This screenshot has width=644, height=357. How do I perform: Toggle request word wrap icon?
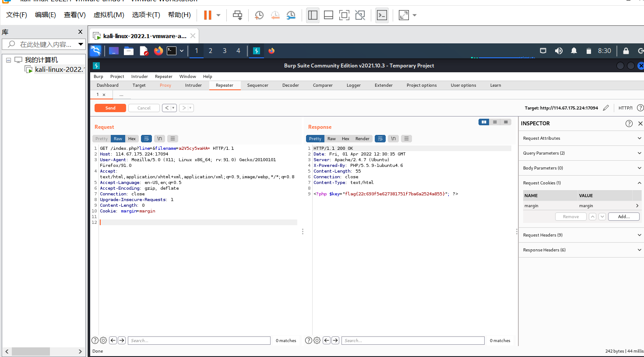[146, 138]
